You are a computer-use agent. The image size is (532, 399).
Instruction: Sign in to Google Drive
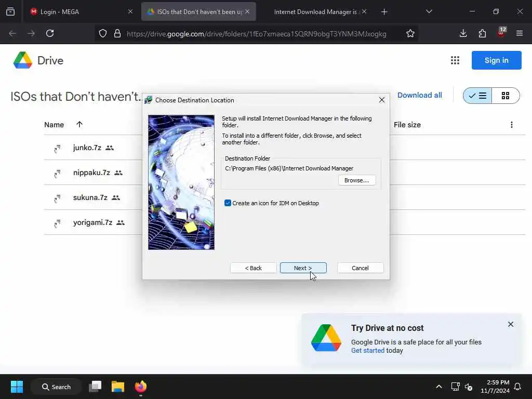pos(496,60)
